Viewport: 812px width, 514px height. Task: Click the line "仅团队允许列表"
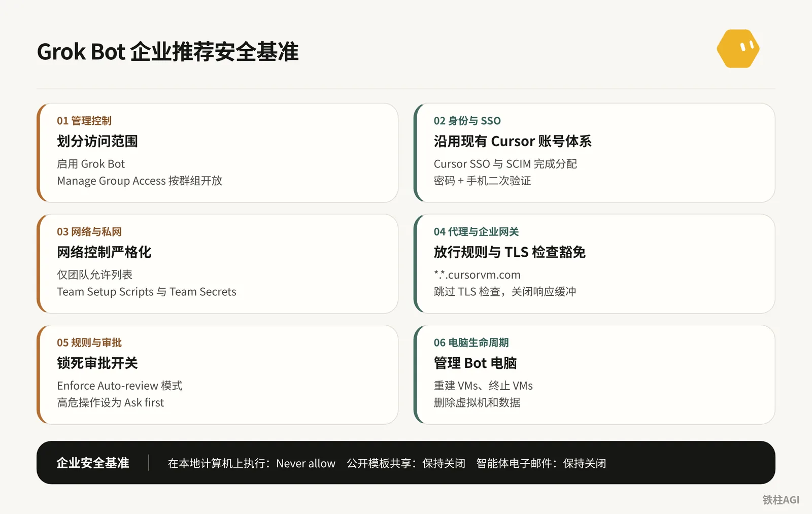point(94,275)
